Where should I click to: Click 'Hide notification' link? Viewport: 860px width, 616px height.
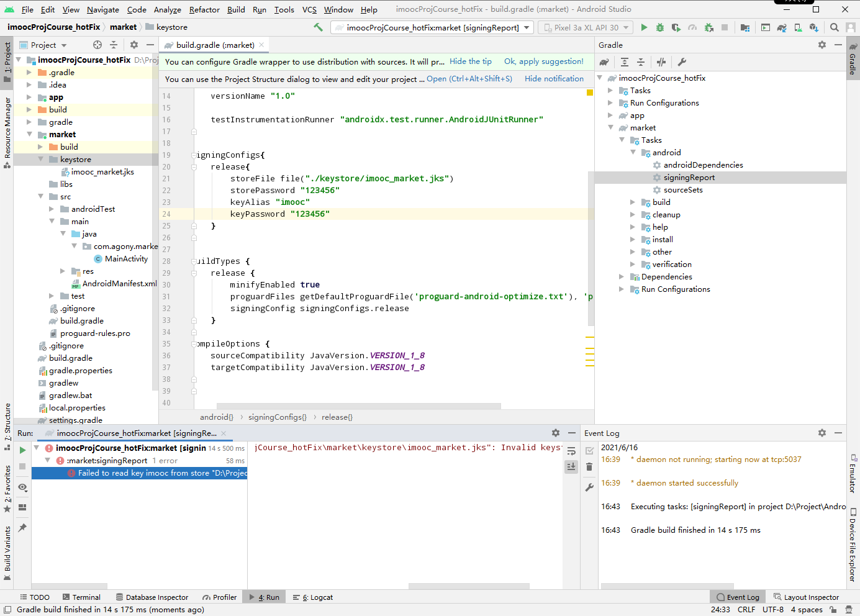pos(554,79)
